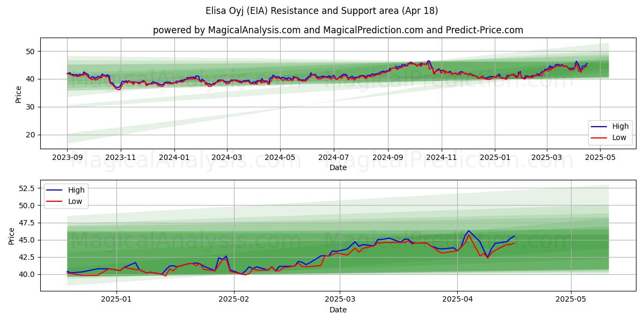644x322 pixels.
Task: Click the '2024-03' date label on the upper chart axis
Action: [226, 158]
